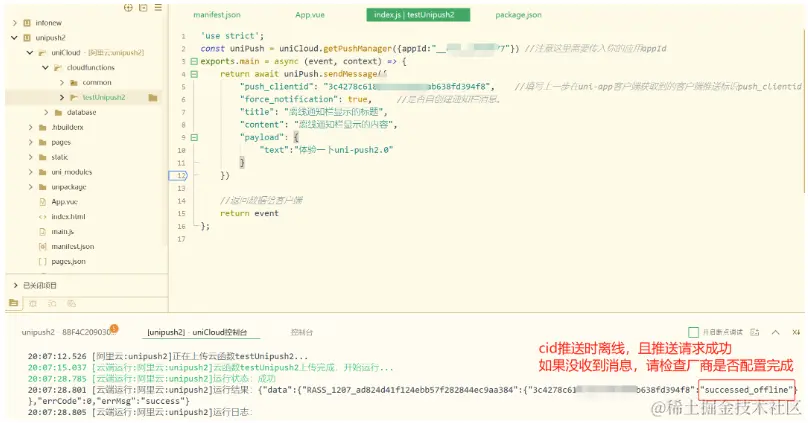The image size is (808, 423).
Task: Click the console log line timestamped 20:07:12.526
Action: [x=167, y=356]
